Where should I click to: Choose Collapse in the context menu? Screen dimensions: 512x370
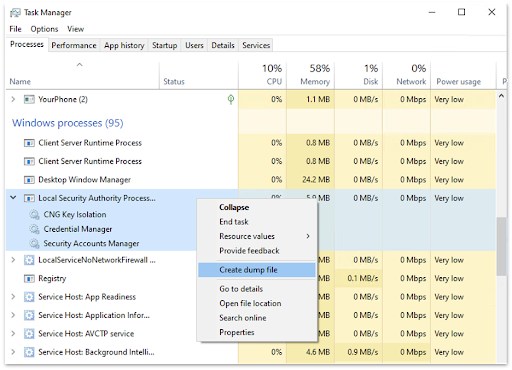pyautogui.click(x=257, y=207)
